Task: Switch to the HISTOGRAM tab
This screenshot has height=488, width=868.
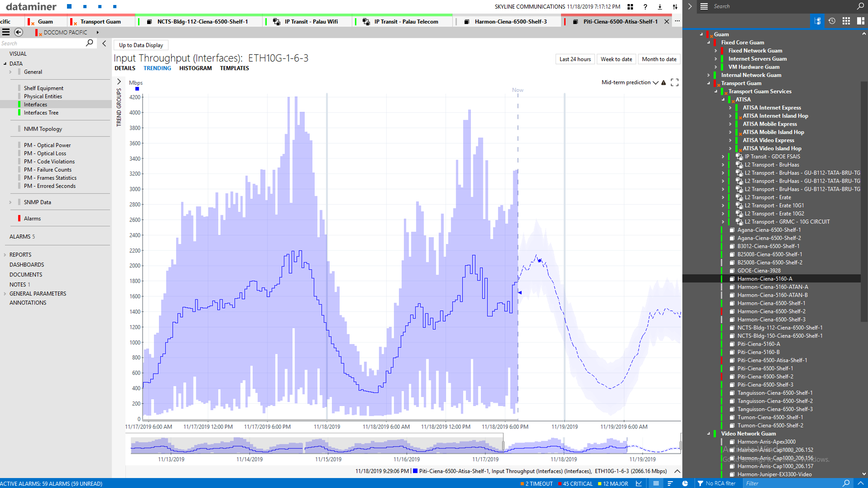Action: (x=195, y=68)
